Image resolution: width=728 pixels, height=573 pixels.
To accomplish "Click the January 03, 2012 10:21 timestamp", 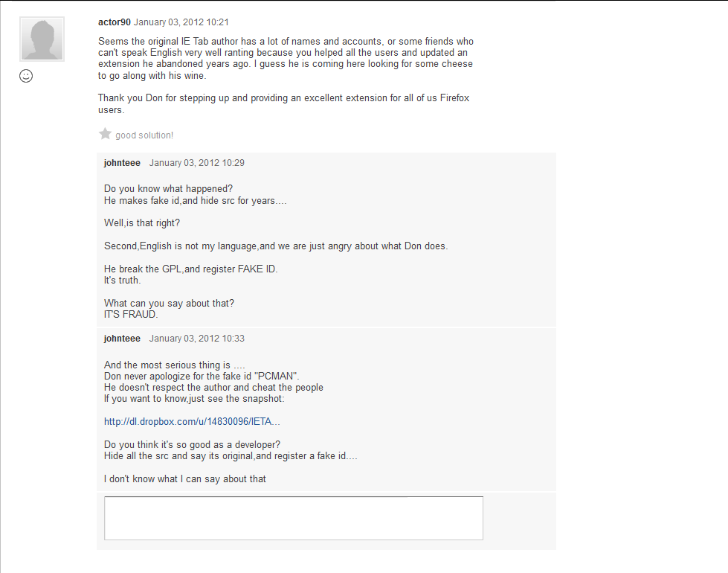I will (181, 22).
